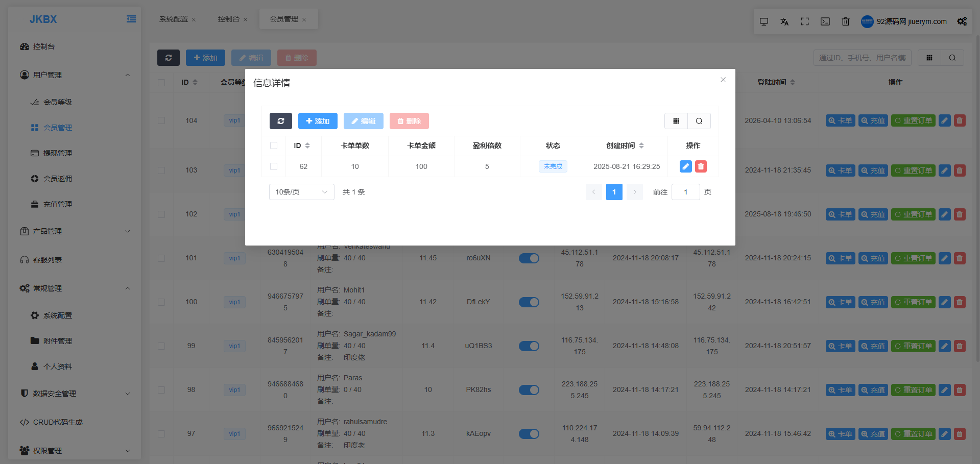The image size is (980, 464).
Task: Open 会员返佣 in the sidebar
Action: pyautogui.click(x=75, y=179)
